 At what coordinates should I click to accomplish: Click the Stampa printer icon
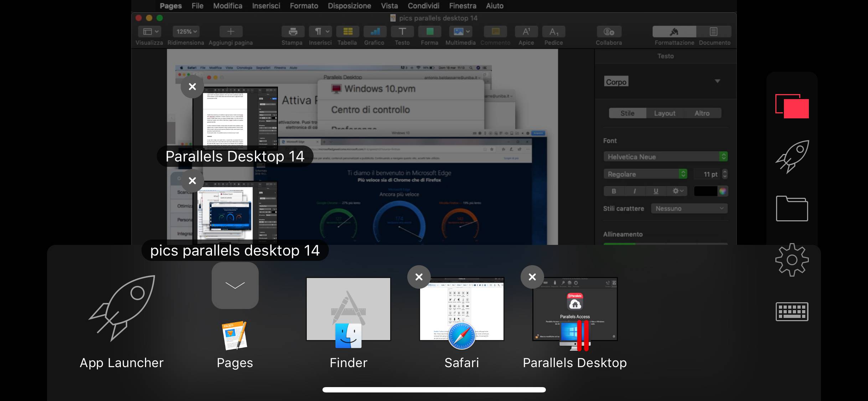click(x=293, y=32)
